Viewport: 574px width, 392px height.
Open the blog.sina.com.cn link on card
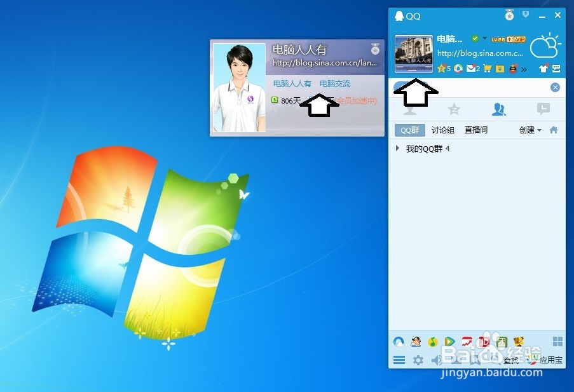click(325, 63)
